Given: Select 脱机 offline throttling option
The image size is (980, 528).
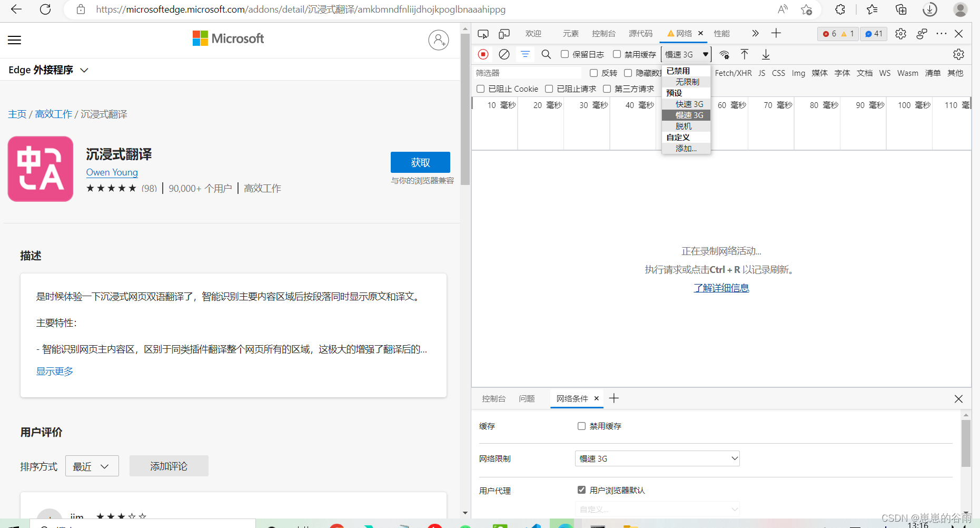Looking at the screenshot, I should coord(686,126).
